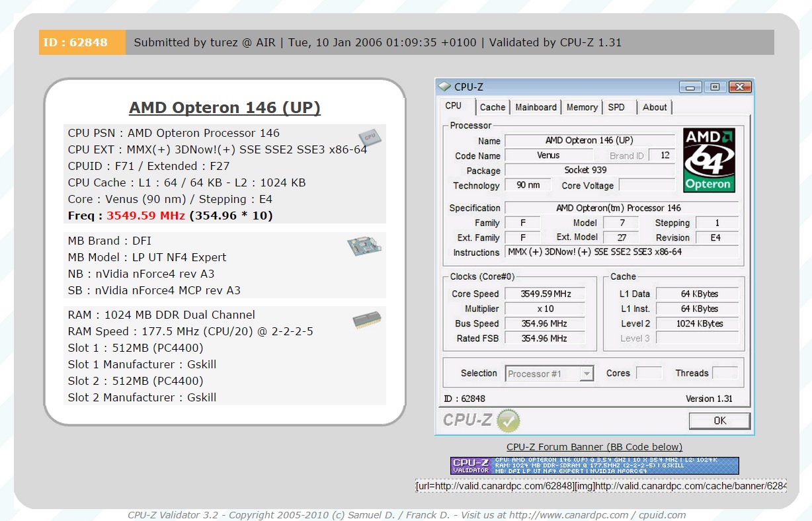Click the CPU-Z title bar app icon

click(444, 87)
